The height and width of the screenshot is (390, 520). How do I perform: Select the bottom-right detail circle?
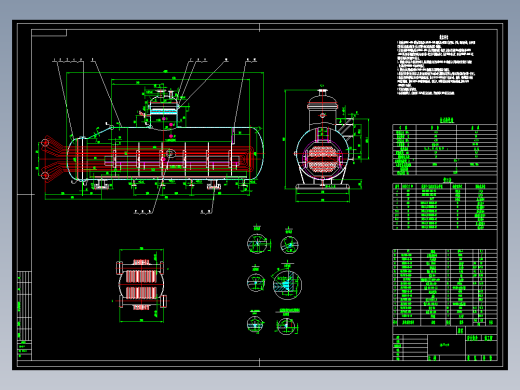click(x=286, y=326)
